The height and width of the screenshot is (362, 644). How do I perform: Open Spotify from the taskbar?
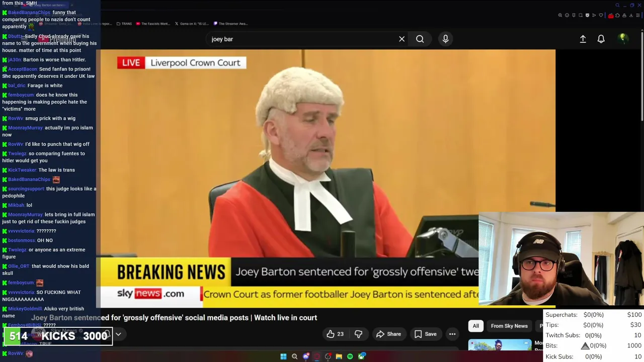click(350, 356)
